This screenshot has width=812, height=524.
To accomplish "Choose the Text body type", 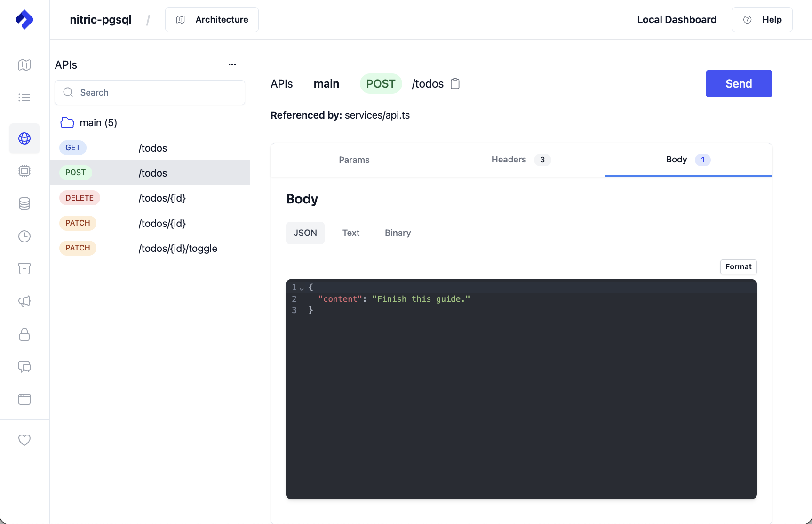I will 351,233.
